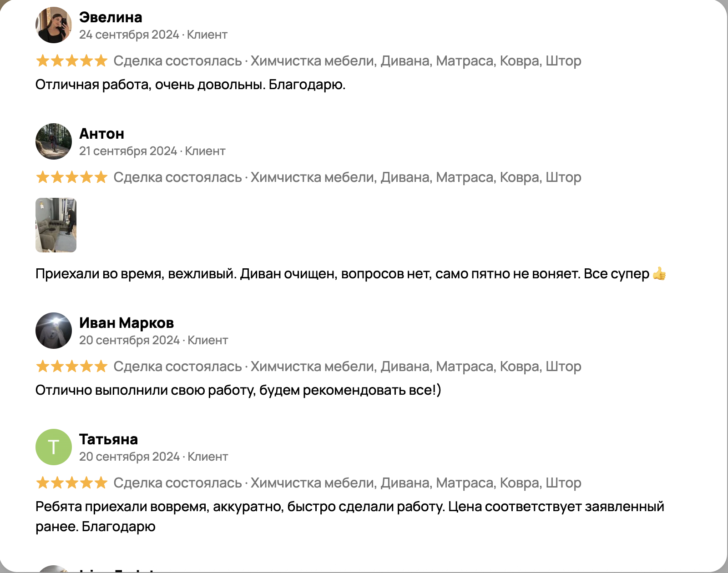Click the date 24 сентября 2024
This screenshot has height=573, width=728.
pyautogui.click(x=129, y=35)
